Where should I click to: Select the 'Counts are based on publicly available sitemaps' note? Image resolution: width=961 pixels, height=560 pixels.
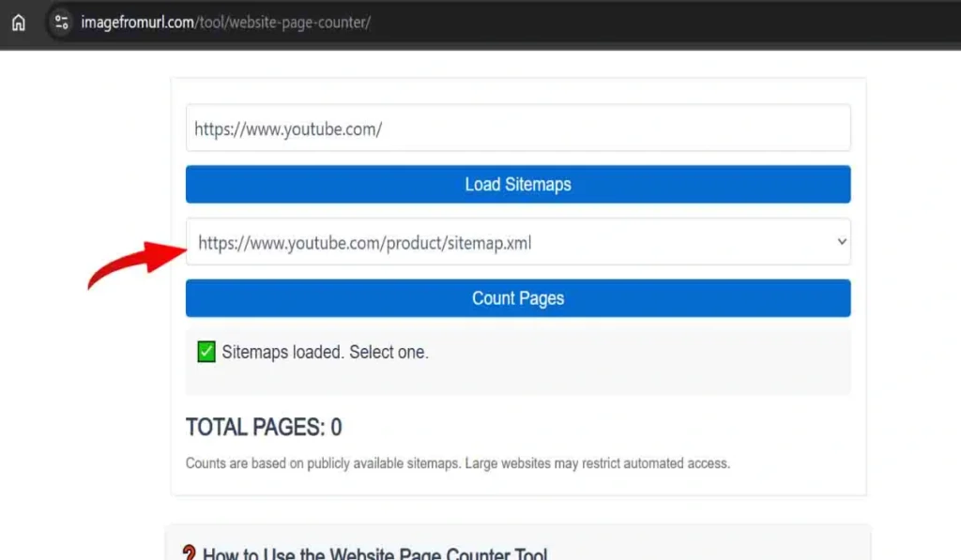[x=458, y=463]
